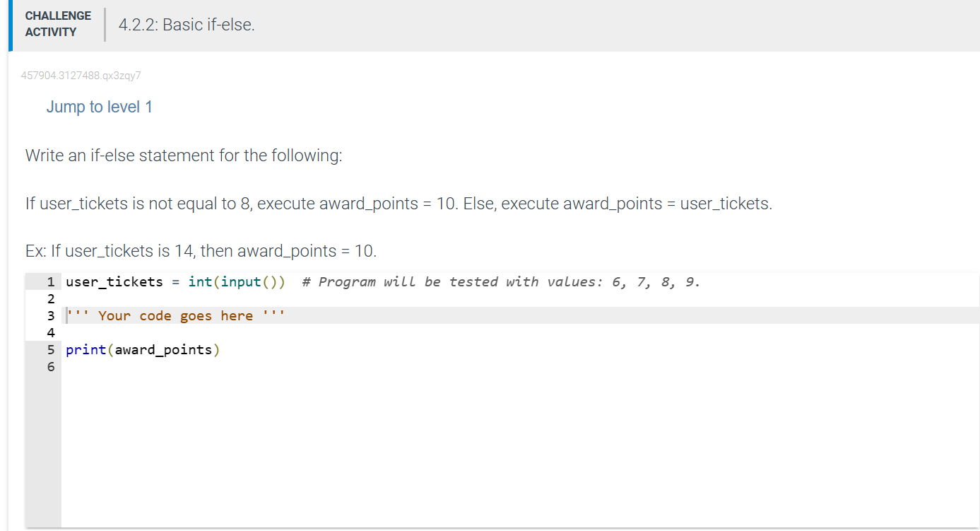Image resolution: width=980 pixels, height=531 pixels.
Task: Click line number 5 in the gutter
Action: pyautogui.click(x=50, y=349)
